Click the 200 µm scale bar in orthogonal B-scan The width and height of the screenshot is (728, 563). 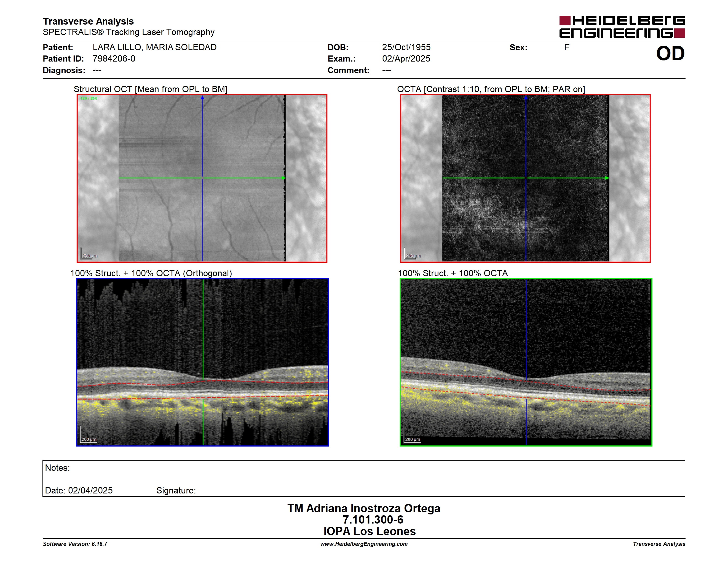[88, 435]
